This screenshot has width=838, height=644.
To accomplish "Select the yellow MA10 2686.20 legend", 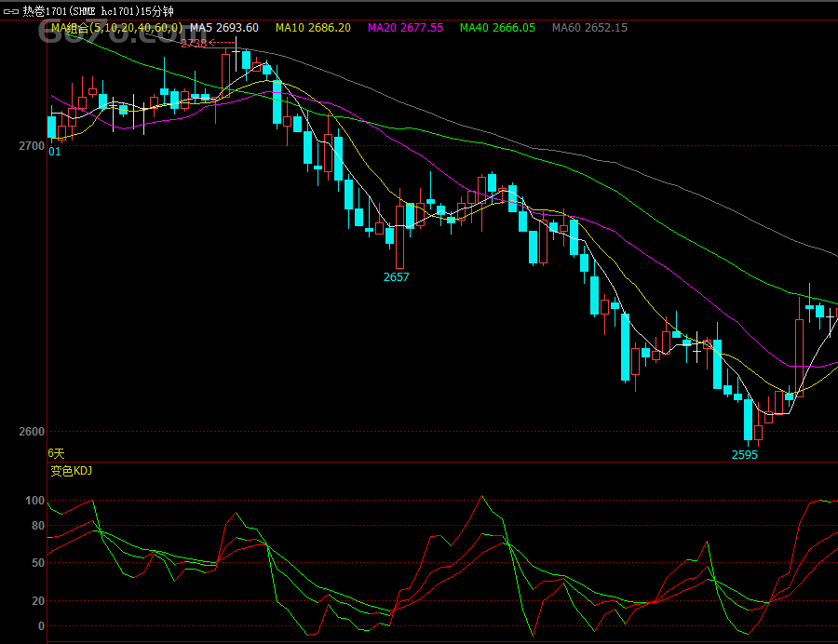I will tap(313, 28).
